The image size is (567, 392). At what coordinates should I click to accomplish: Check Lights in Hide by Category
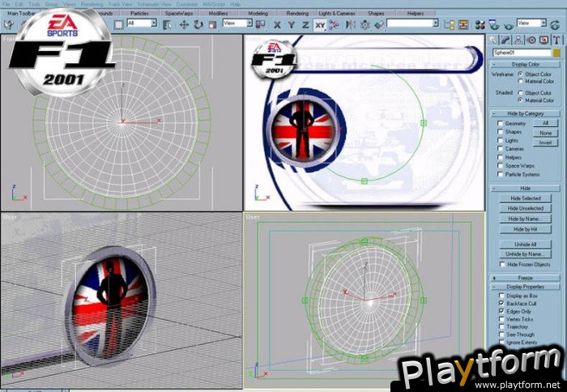pyautogui.click(x=501, y=140)
